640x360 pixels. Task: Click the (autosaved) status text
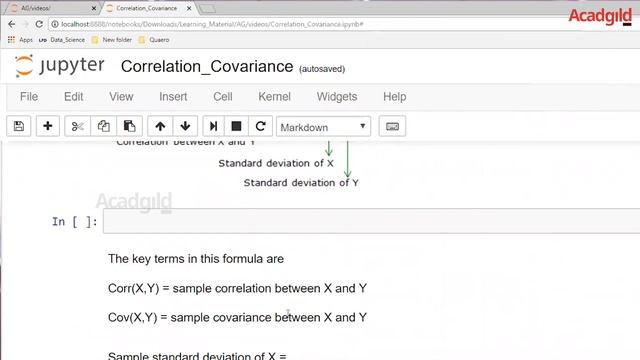(x=322, y=69)
